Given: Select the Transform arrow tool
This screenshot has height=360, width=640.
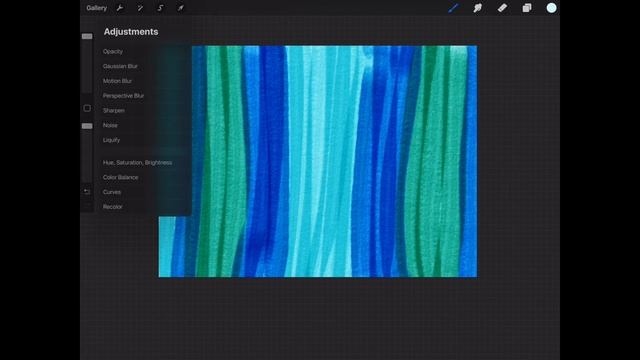Looking at the screenshot, I should [180, 8].
